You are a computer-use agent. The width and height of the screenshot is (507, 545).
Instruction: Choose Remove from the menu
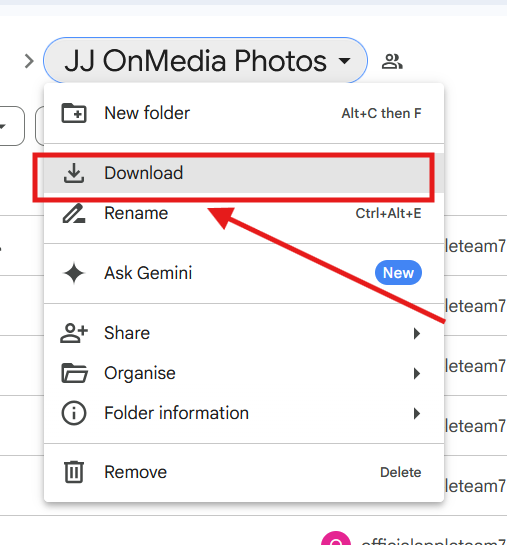pos(244,472)
